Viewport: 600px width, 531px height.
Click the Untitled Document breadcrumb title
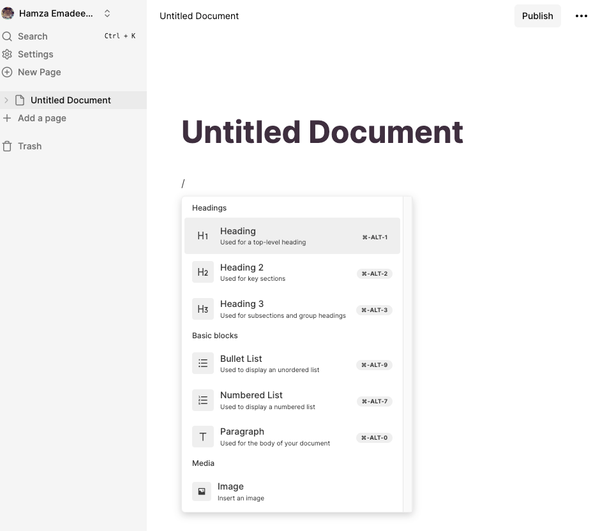pyautogui.click(x=199, y=16)
